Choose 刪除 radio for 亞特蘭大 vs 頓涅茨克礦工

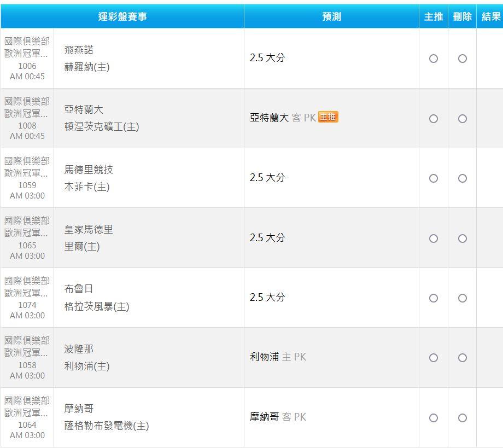click(x=462, y=119)
